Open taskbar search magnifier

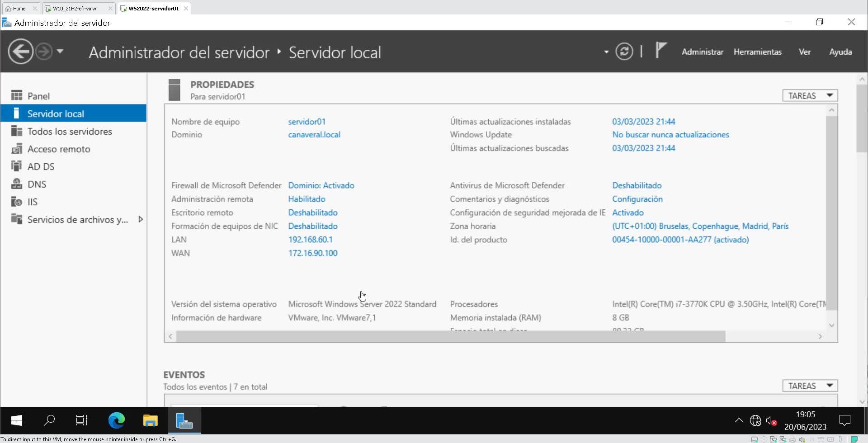(49, 421)
